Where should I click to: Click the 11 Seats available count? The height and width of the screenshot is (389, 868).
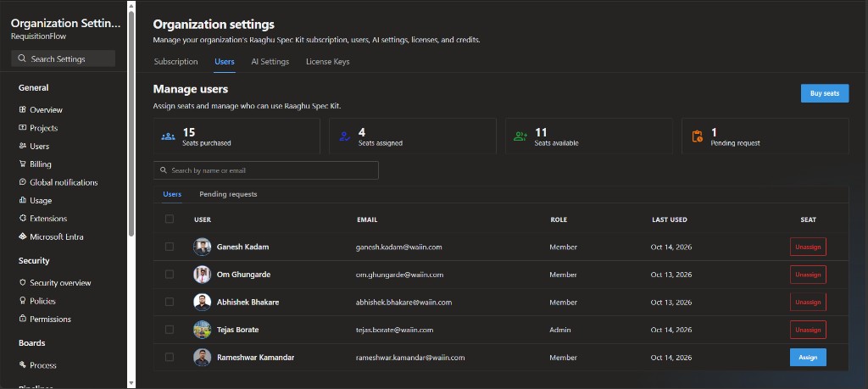pyautogui.click(x=541, y=132)
